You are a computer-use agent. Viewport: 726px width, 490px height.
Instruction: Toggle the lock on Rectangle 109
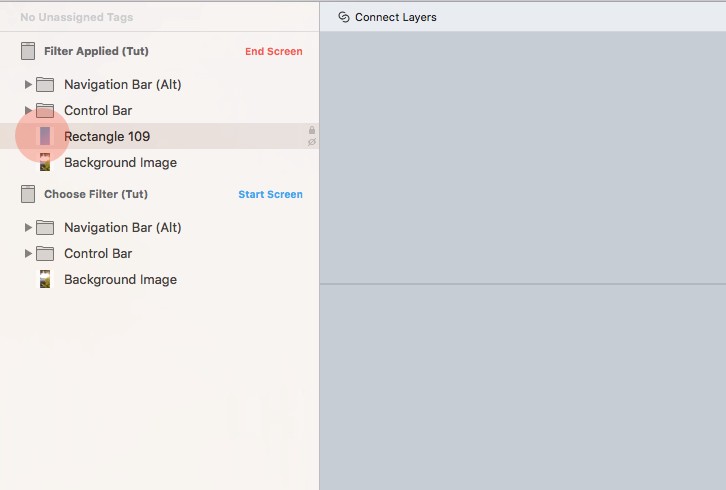click(x=312, y=130)
